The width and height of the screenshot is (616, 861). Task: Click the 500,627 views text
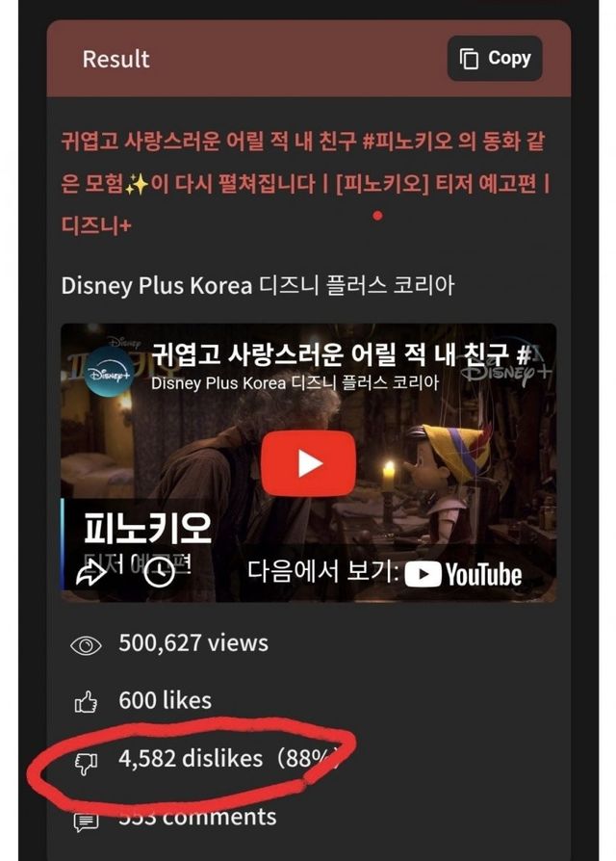(x=193, y=643)
